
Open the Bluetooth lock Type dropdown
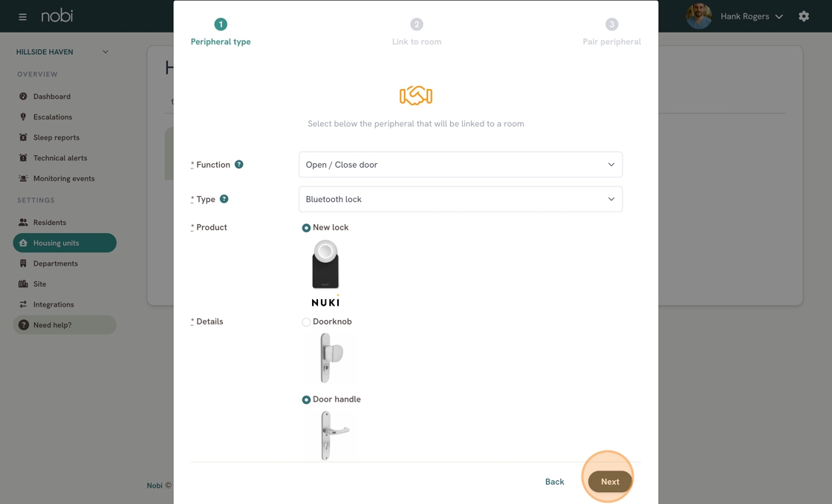(x=461, y=199)
